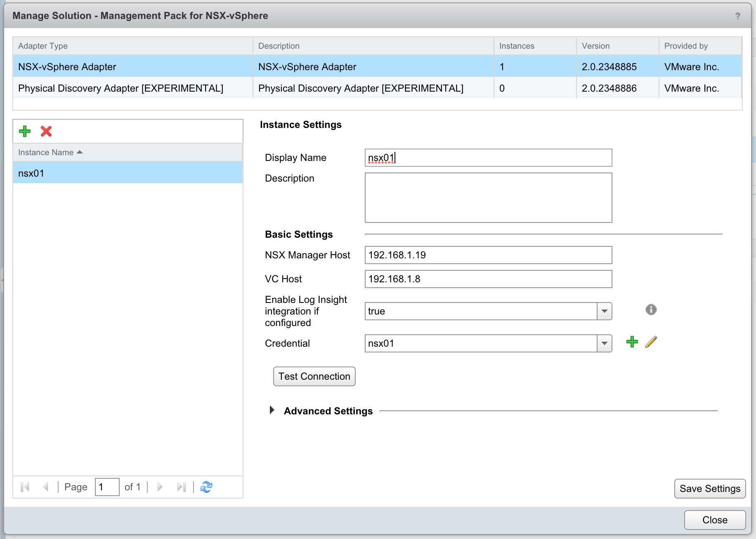Click the Test Connection button
Image resolution: width=756 pixels, height=539 pixels.
314,376
